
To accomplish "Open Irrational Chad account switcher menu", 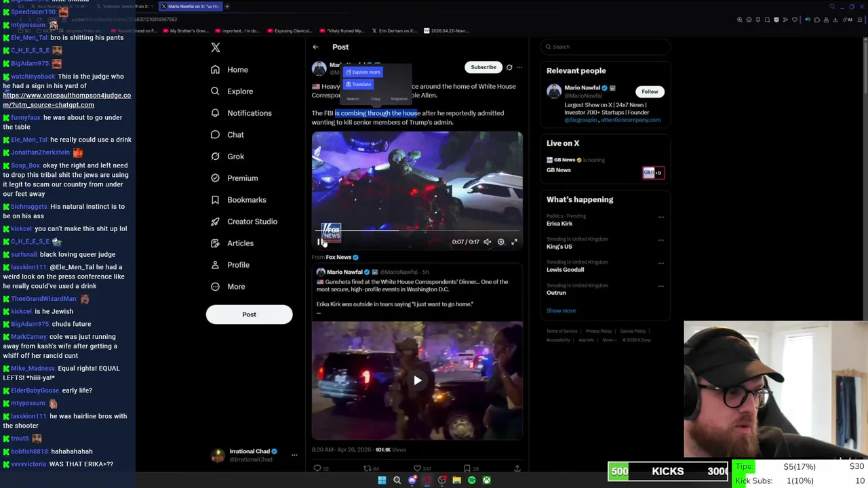I will coord(294,455).
